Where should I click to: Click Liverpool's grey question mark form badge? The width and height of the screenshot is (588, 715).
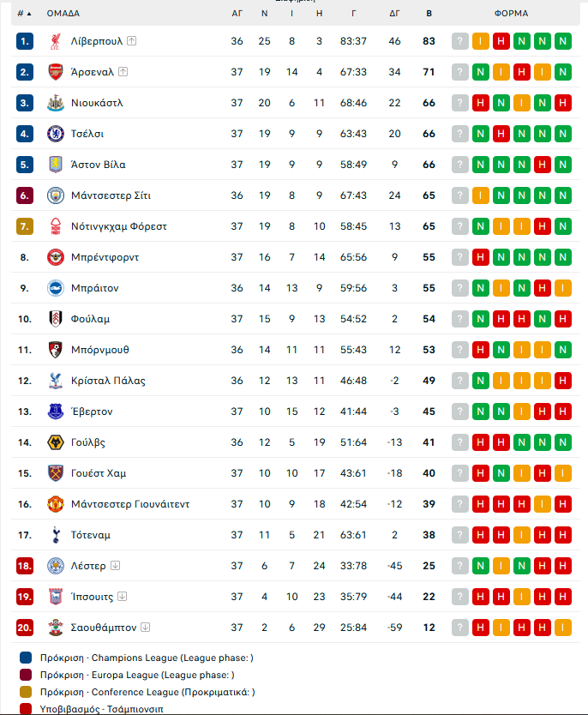[x=460, y=41]
